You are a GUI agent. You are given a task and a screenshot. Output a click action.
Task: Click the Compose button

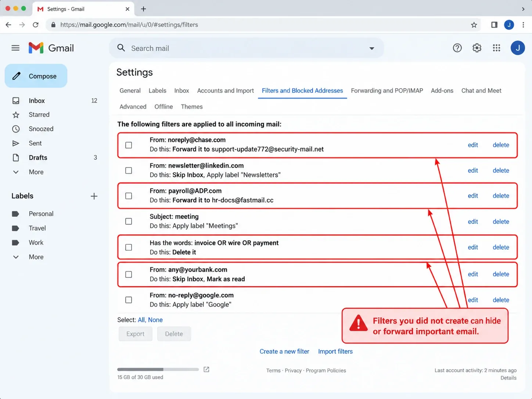point(36,76)
